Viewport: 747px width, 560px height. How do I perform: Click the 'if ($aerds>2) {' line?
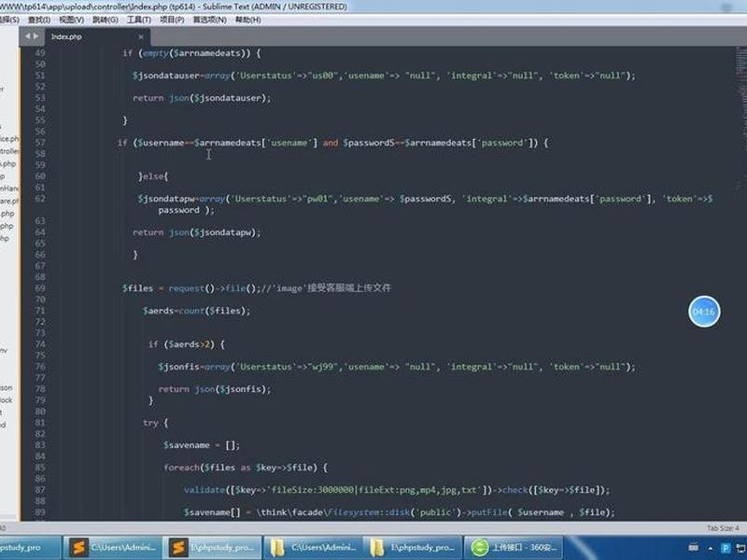tap(186, 344)
